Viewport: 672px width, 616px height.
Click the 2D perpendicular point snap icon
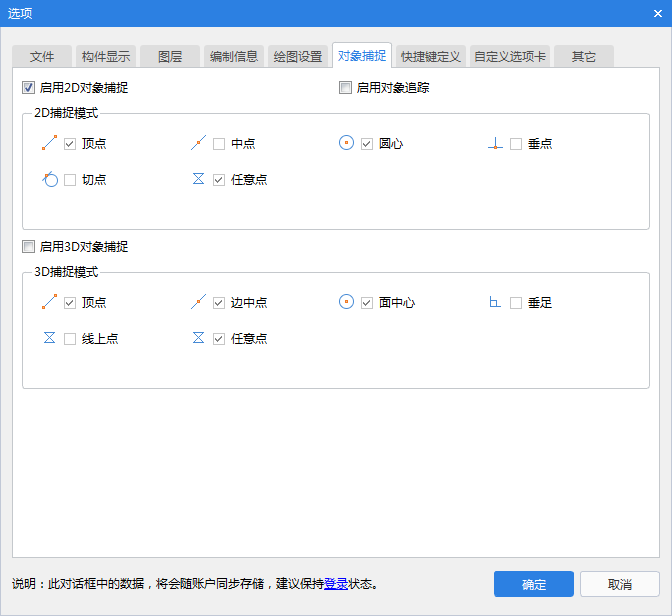pos(494,144)
